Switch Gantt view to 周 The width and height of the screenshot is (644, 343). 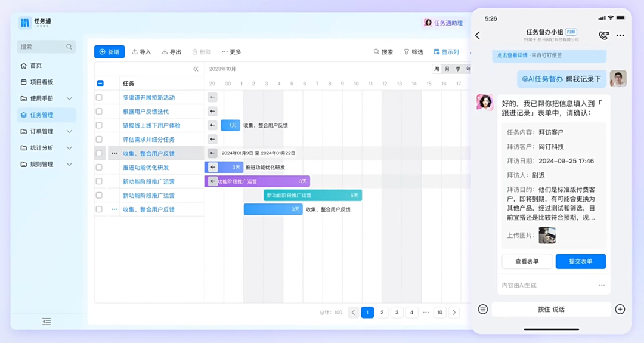(x=436, y=69)
